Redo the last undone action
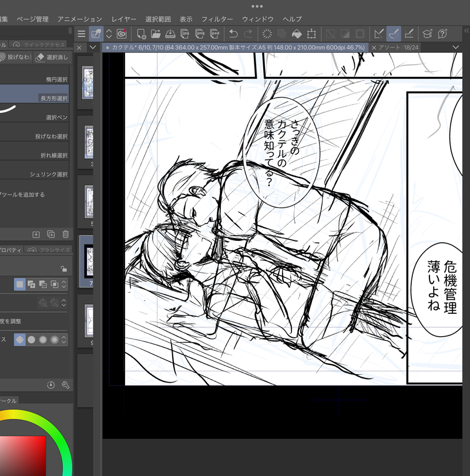The height and width of the screenshot is (476, 470). [x=248, y=33]
